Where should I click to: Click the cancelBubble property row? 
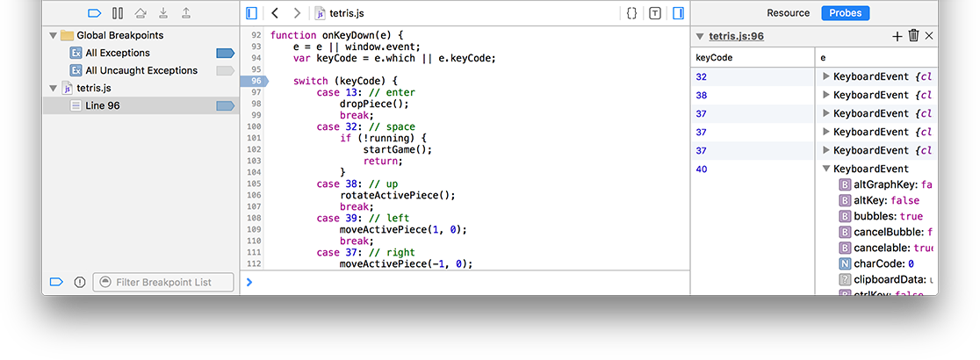(888, 232)
